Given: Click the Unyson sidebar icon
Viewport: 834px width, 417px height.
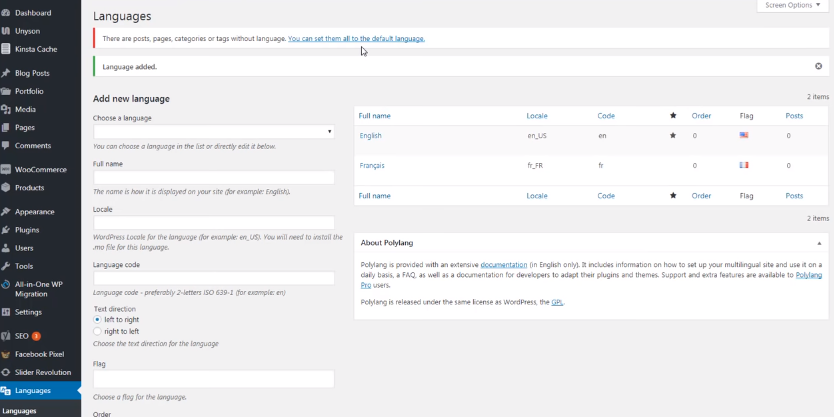Looking at the screenshot, I should 5,31.
